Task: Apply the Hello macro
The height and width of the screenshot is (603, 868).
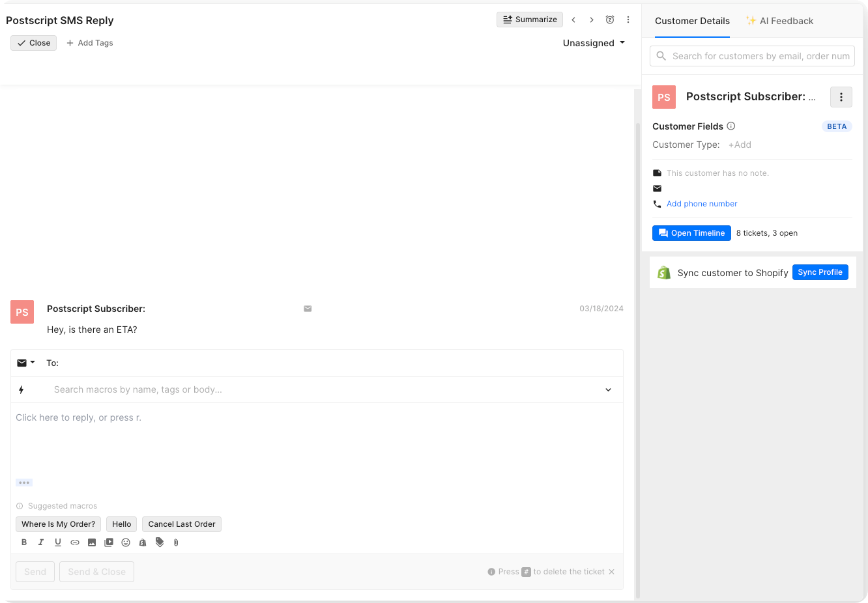Action: (x=122, y=524)
